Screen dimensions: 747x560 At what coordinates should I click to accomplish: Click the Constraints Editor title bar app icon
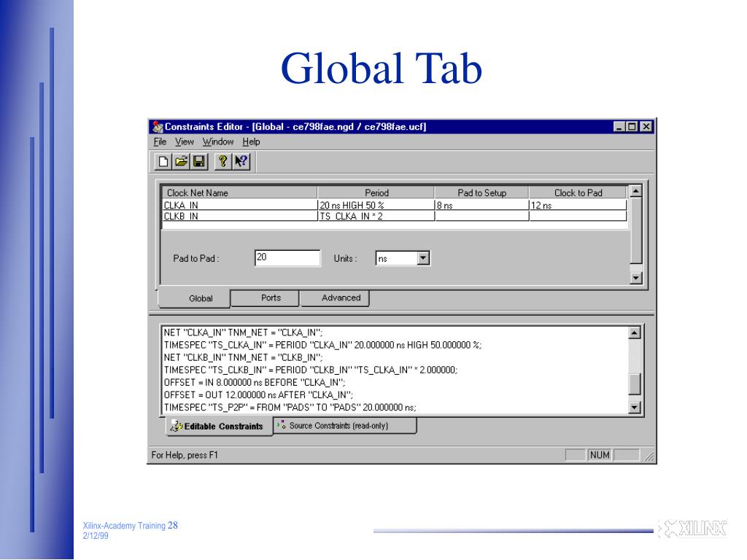[158, 127]
